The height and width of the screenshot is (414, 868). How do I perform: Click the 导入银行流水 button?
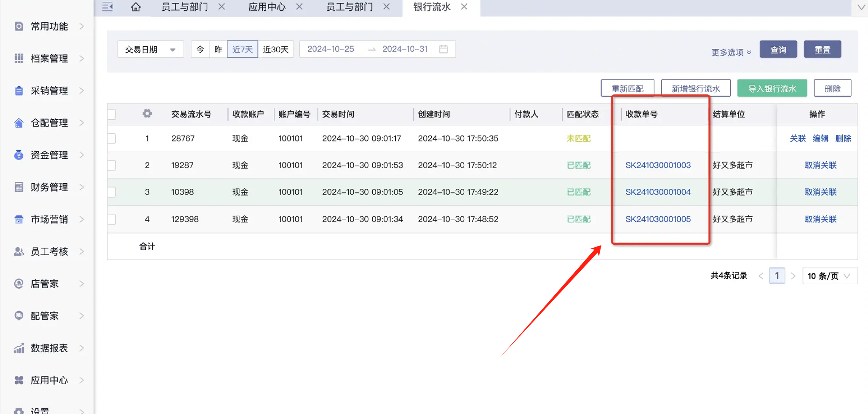pyautogui.click(x=772, y=88)
